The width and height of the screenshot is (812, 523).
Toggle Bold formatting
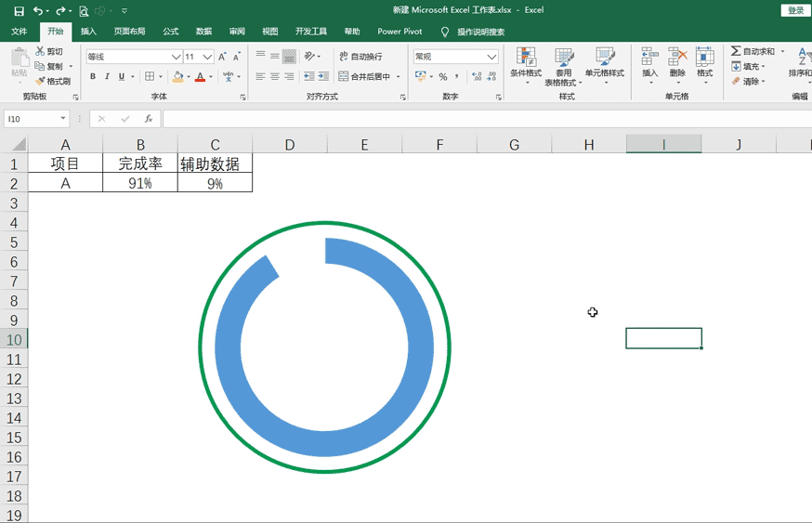[93, 76]
